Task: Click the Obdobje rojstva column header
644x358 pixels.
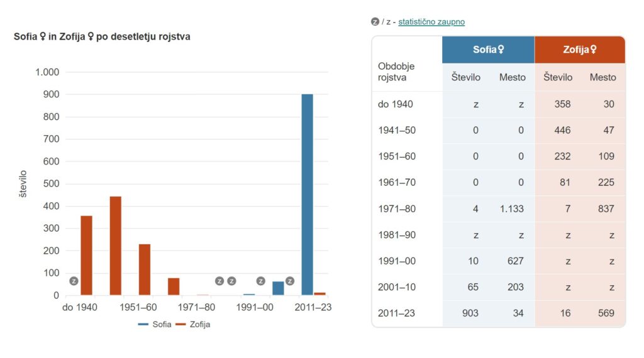Action: point(396,72)
